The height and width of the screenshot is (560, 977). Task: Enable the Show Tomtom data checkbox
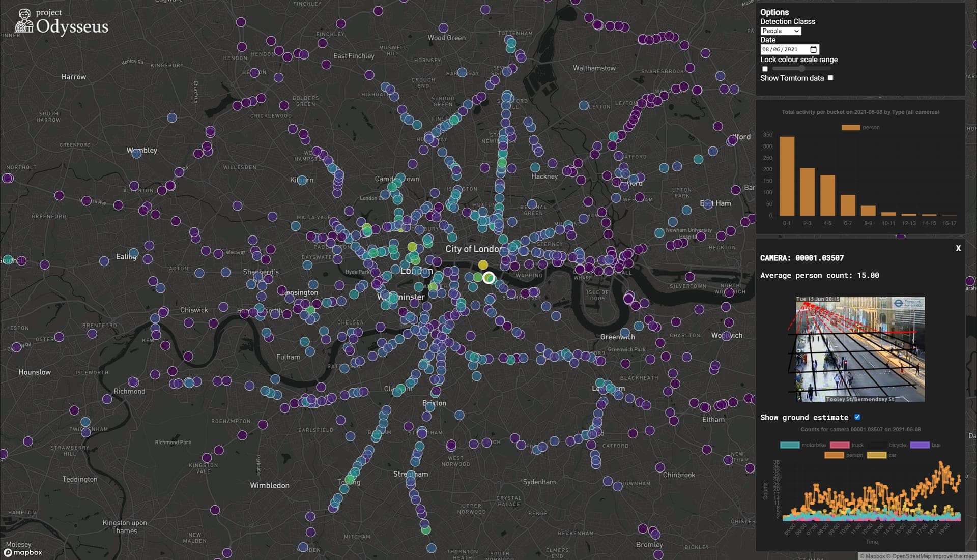(x=830, y=78)
